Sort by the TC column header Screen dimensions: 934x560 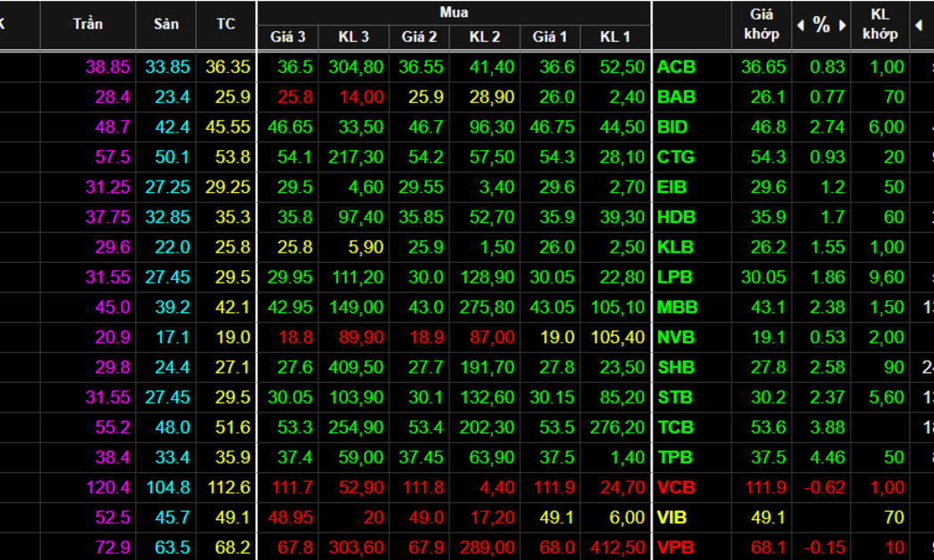(x=226, y=24)
